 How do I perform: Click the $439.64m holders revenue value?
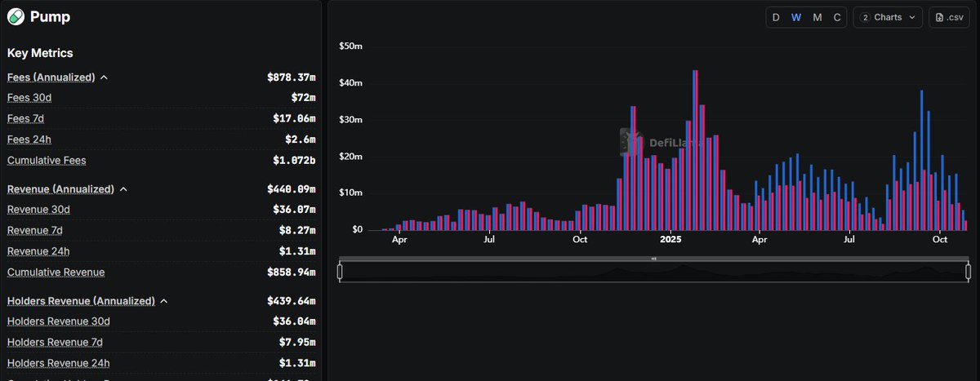pyautogui.click(x=291, y=301)
